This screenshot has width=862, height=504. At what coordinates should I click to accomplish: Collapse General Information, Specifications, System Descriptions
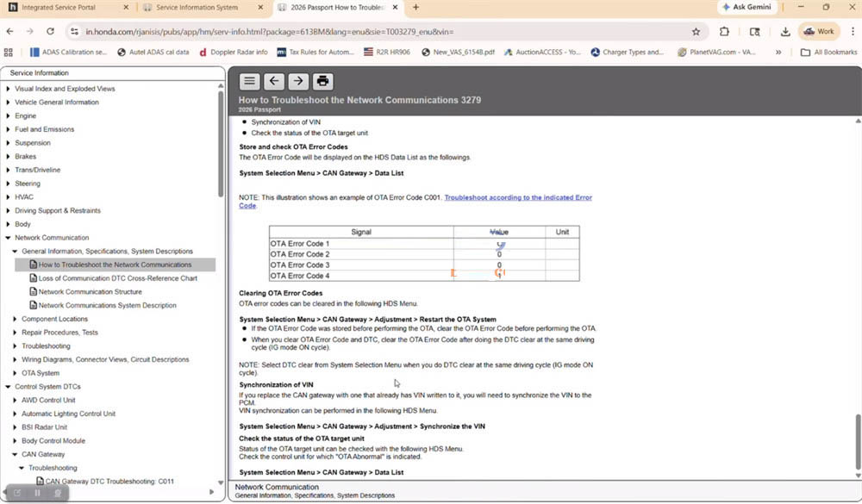(15, 252)
